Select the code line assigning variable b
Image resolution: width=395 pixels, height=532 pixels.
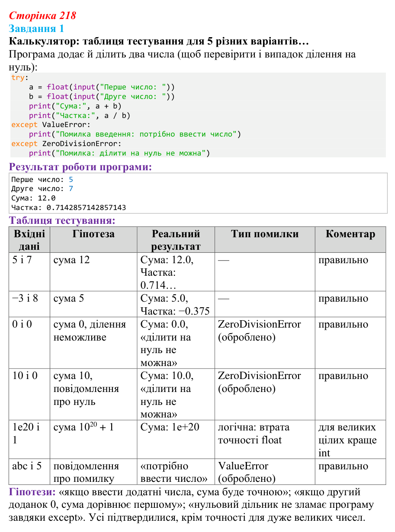click(x=102, y=96)
